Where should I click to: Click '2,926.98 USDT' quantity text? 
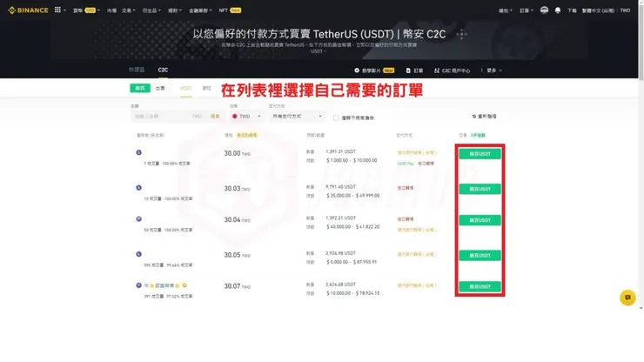(340, 253)
